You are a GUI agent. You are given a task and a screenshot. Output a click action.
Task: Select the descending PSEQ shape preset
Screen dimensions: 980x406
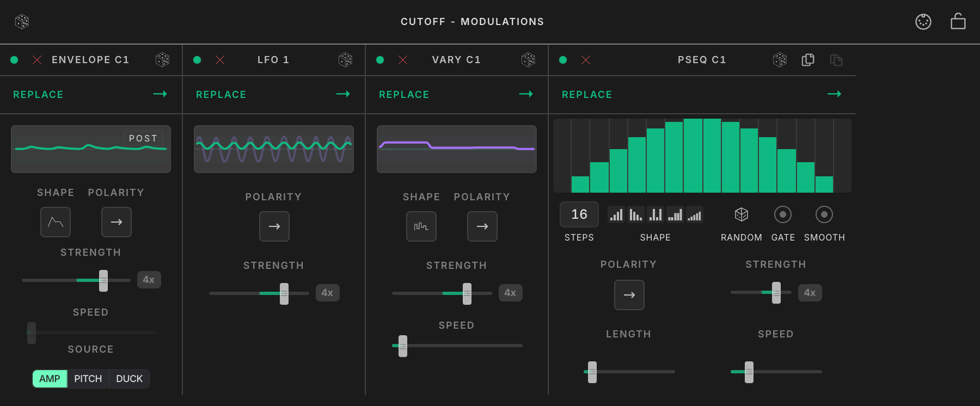[635, 214]
